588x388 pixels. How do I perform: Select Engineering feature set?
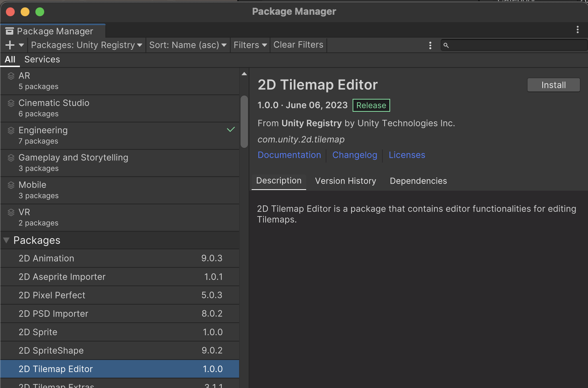click(120, 136)
